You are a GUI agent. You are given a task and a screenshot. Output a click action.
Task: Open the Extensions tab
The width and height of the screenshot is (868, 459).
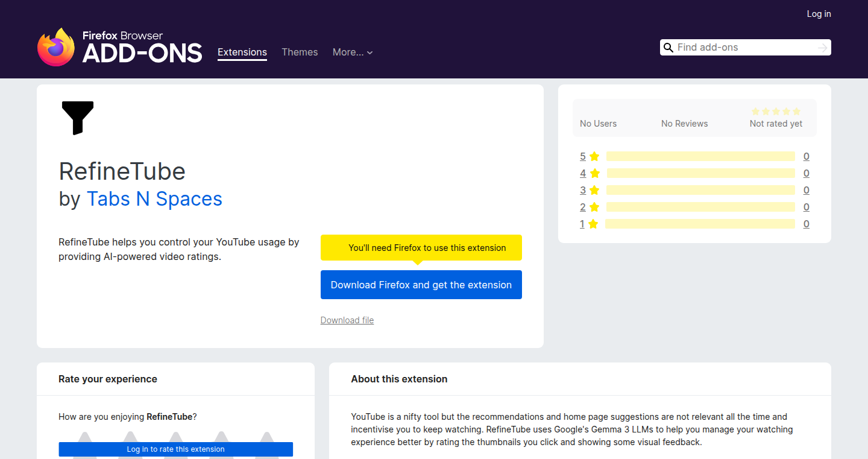[242, 52]
